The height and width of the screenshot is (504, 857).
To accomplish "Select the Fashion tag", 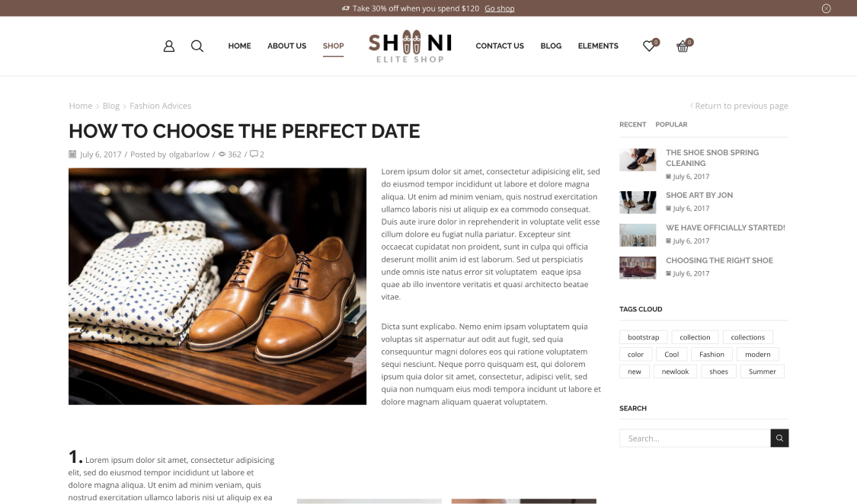I will [712, 354].
